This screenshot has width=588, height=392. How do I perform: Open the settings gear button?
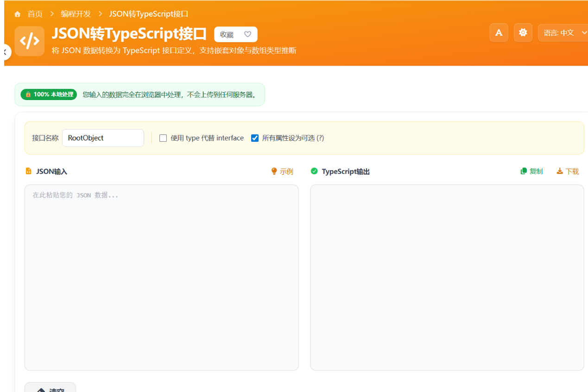pyautogui.click(x=523, y=32)
